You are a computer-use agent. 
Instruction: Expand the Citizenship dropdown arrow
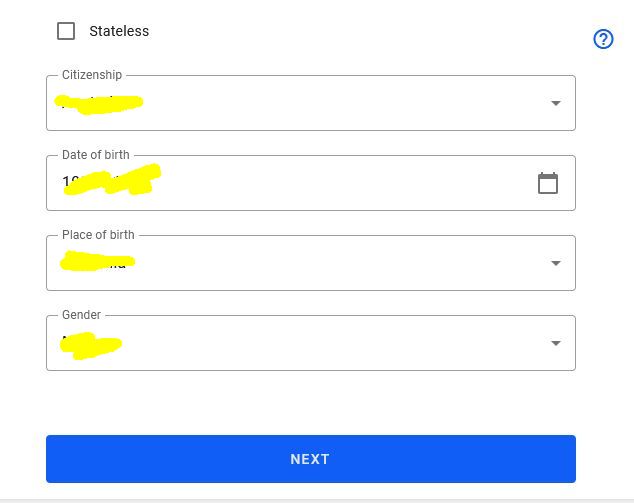pyautogui.click(x=556, y=103)
